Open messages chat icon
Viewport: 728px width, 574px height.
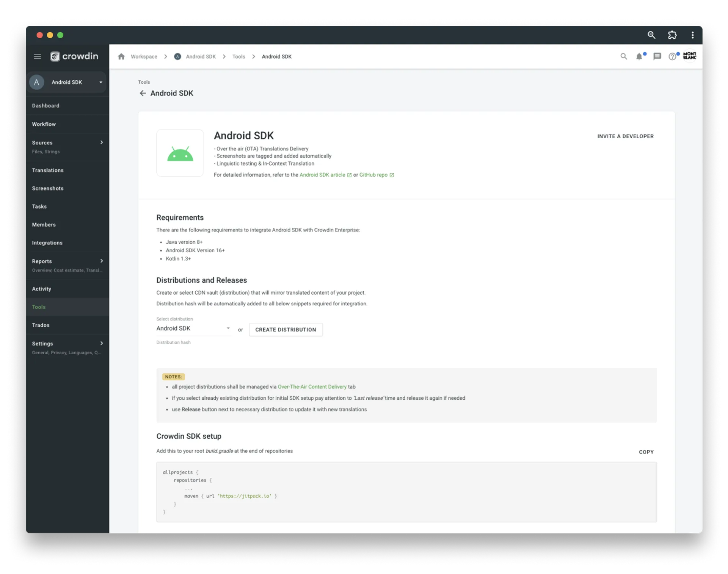coord(657,56)
